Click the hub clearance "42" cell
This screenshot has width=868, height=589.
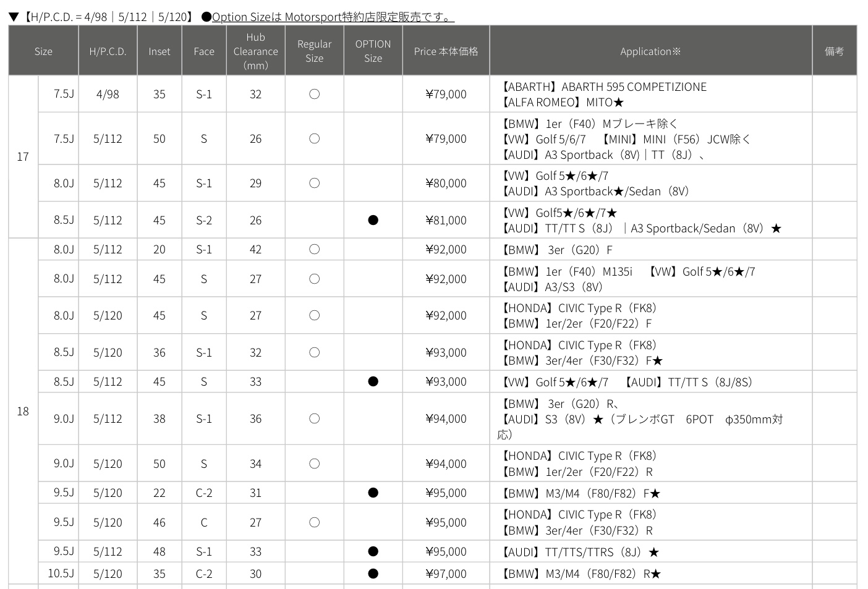point(255,250)
